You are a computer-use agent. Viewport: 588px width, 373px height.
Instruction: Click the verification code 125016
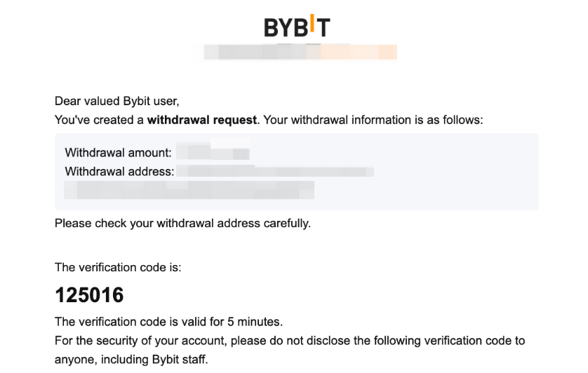89,295
